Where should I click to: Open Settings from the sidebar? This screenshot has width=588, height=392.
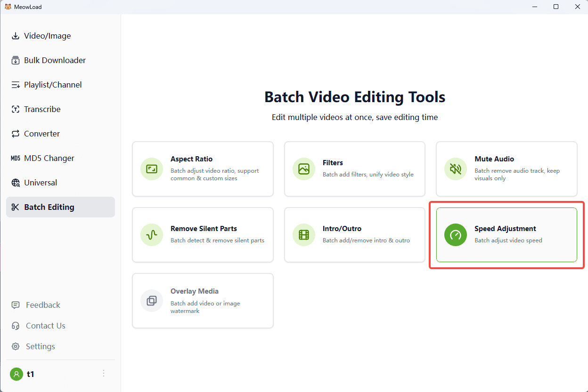pos(40,346)
